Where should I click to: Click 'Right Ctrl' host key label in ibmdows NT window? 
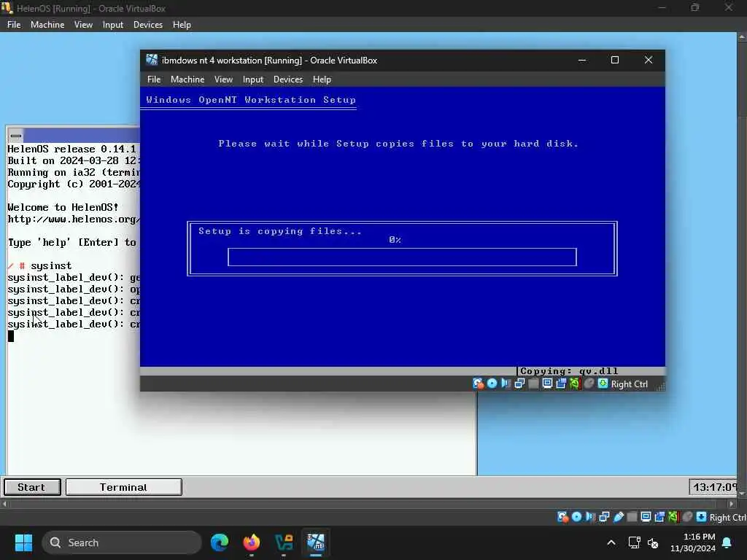click(x=629, y=384)
